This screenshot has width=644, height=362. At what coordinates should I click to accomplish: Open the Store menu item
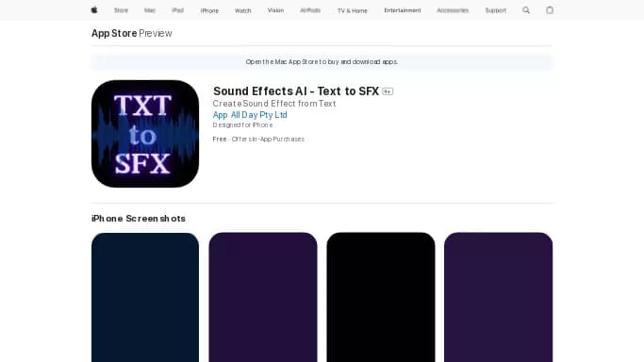(121, 10)
